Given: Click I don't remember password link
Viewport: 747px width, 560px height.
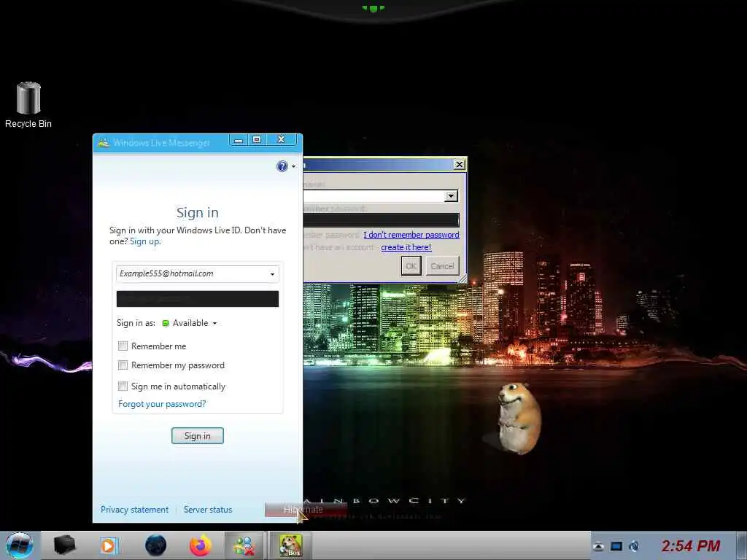Looking at the screenshot, I should coord(411,235).
